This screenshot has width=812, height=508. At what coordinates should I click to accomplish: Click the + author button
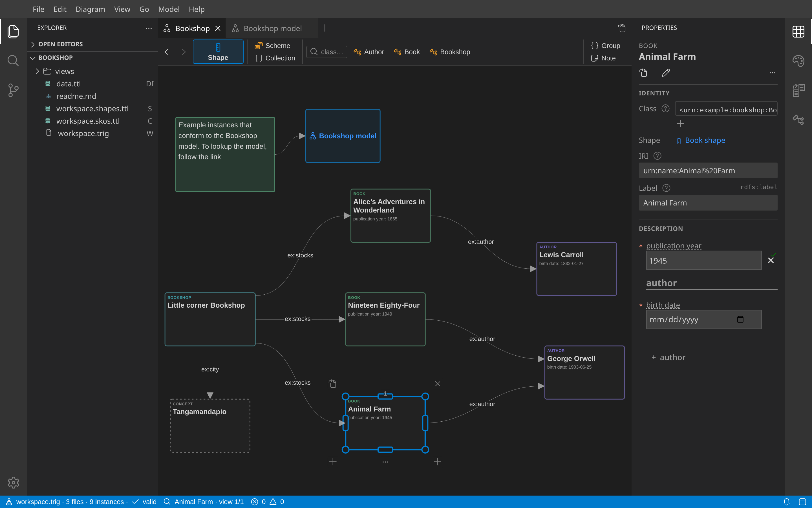(668, 357)
